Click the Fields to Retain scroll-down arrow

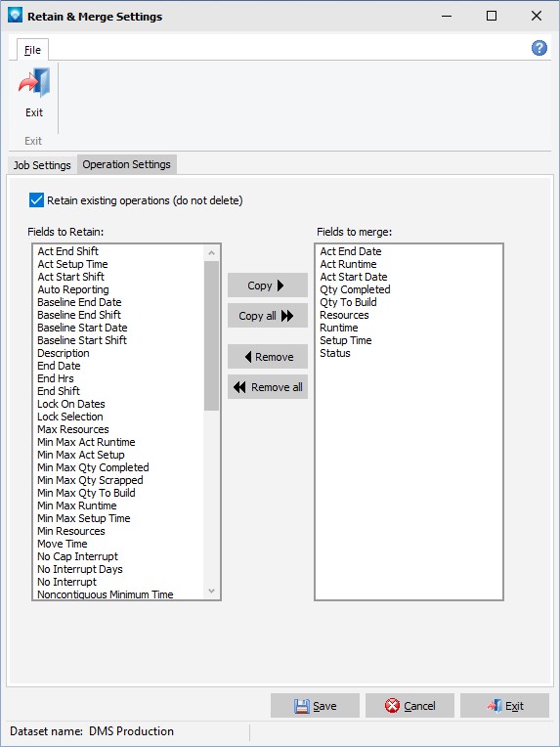point(211,592)
